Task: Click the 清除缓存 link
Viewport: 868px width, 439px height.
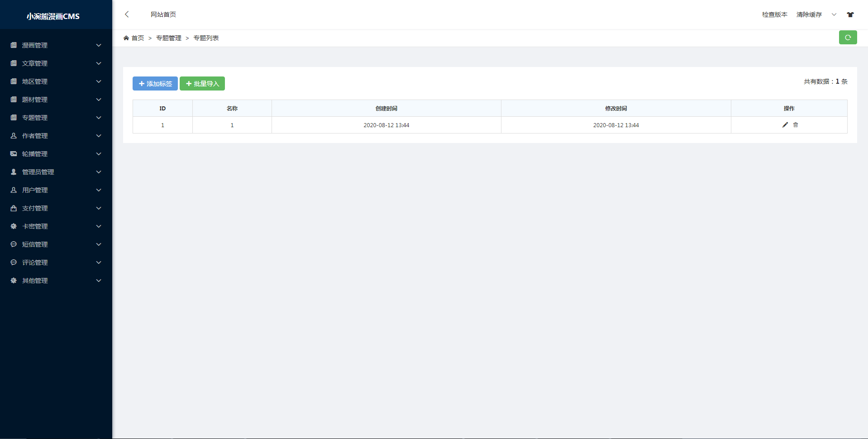Action: coord(809,14)
